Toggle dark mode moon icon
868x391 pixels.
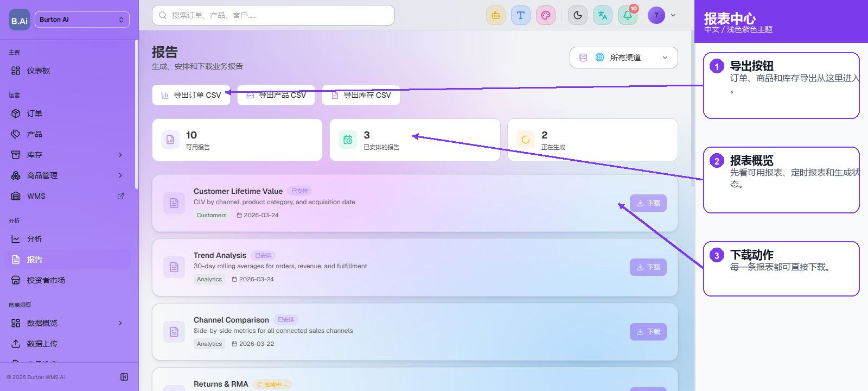578,15
